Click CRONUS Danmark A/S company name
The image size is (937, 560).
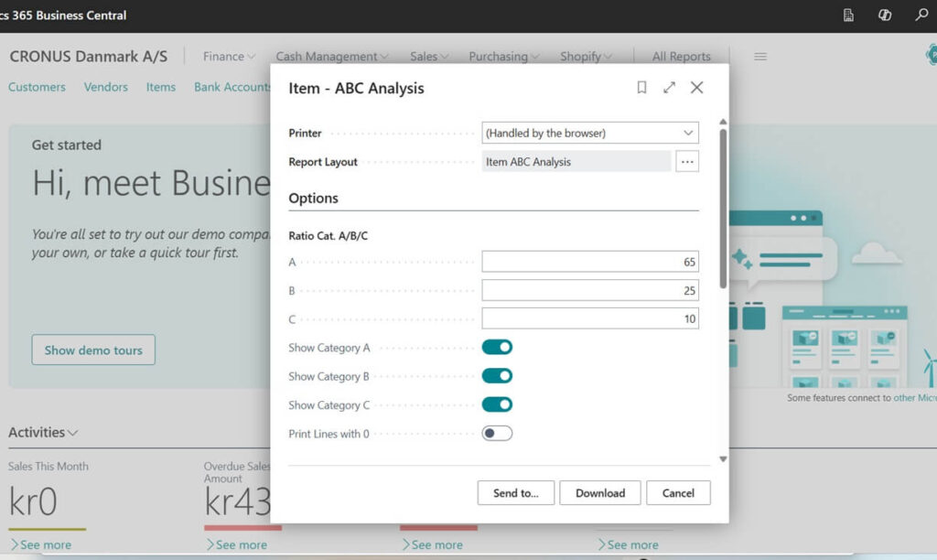click(89, 56)
